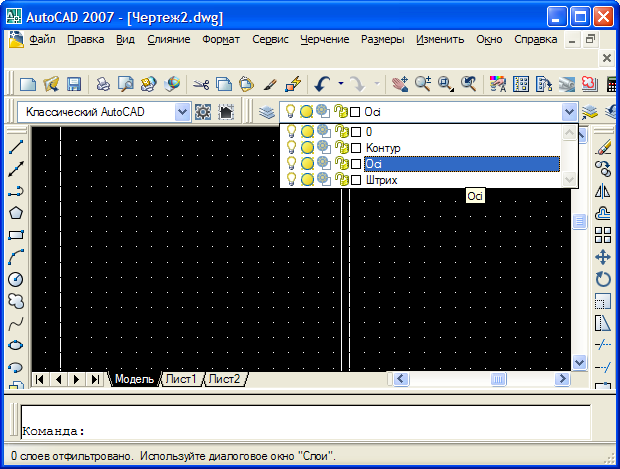The image size is (620, 469).
Task: Select the Polygon tool
Action: [16, 213]
